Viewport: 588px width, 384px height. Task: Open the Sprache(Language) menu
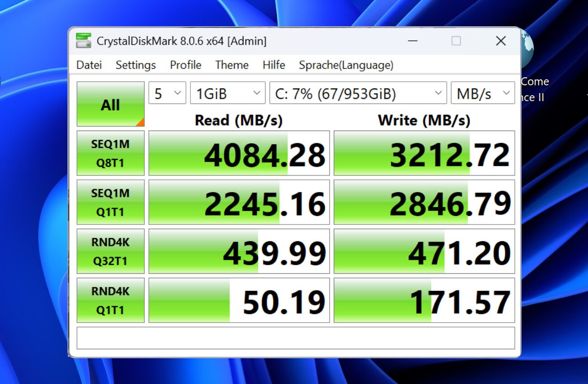click(346, 65)
